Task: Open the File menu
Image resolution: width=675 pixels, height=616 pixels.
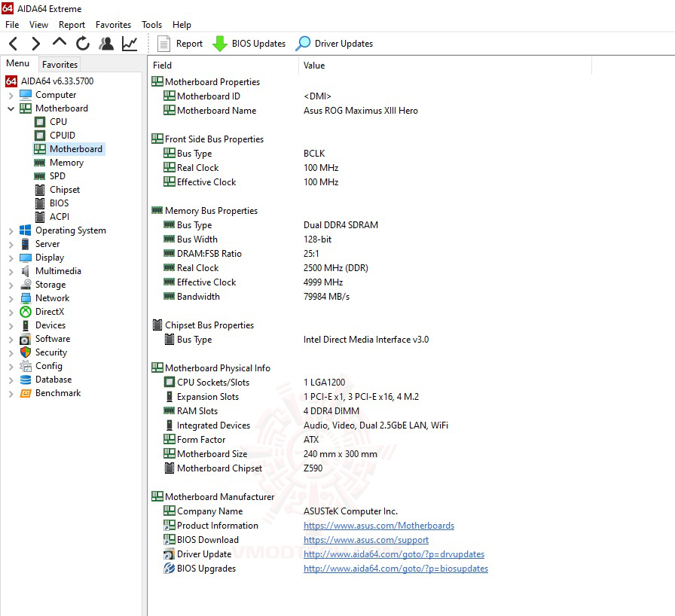Action: click(x=12, y=25)
